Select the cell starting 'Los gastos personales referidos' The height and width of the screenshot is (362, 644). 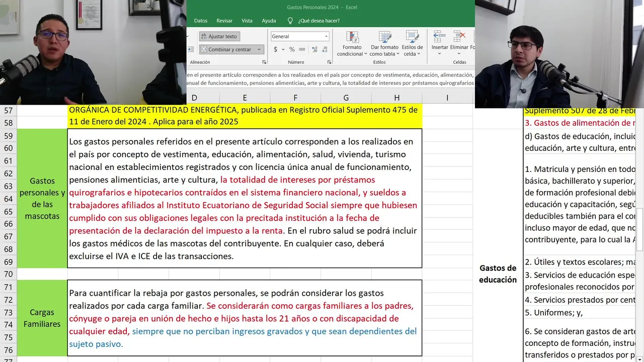coord(245,199)
